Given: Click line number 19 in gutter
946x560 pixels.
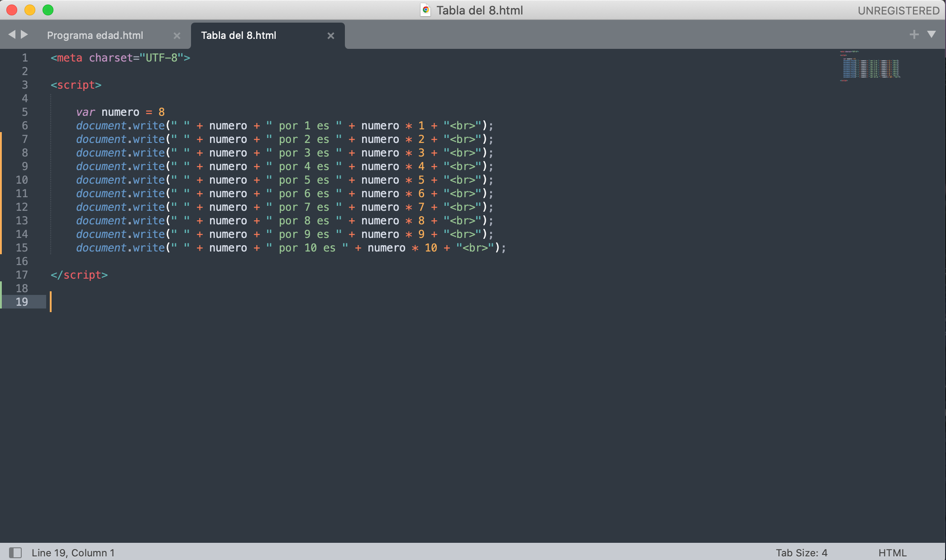Looking at the screenshot, I should [22, 302].
